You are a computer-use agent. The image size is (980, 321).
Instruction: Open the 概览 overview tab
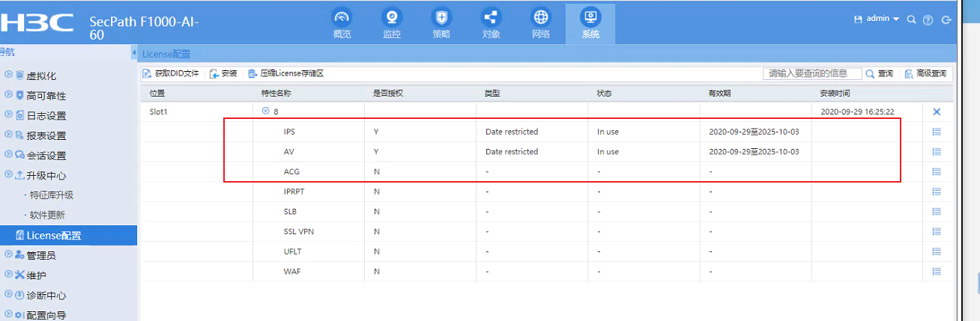[342, 24]
